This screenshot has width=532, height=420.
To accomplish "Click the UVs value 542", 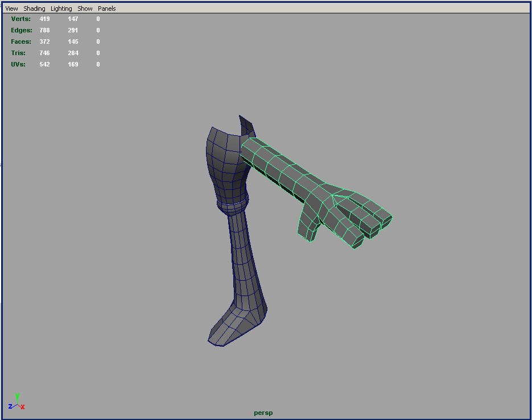I will pyautogui.click(x=44, y=64).
